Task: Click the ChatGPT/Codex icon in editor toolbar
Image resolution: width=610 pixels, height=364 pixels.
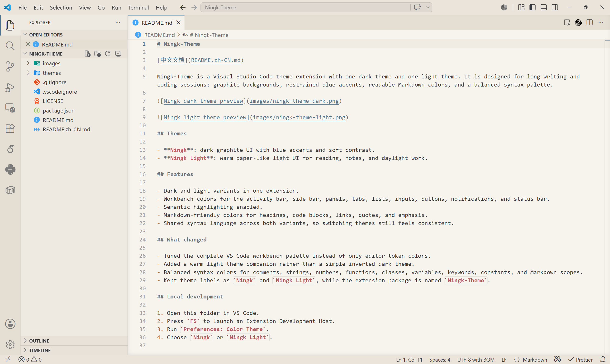Action: [578, 22]
